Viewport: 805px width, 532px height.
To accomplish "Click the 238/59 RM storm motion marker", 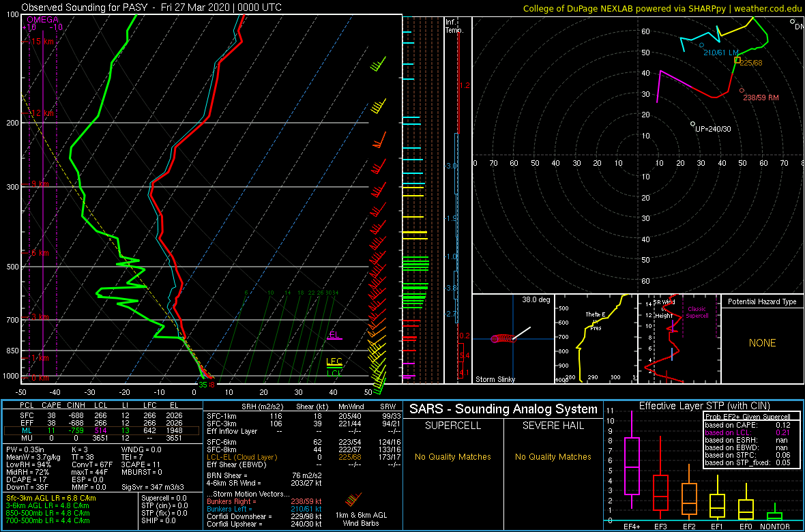I will coord(742,91).
